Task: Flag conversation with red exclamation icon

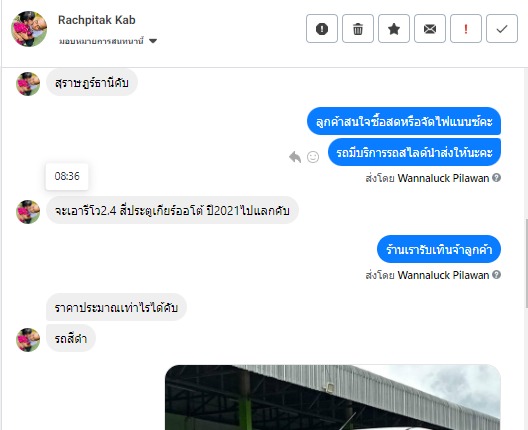Action: tap(466, 29)
